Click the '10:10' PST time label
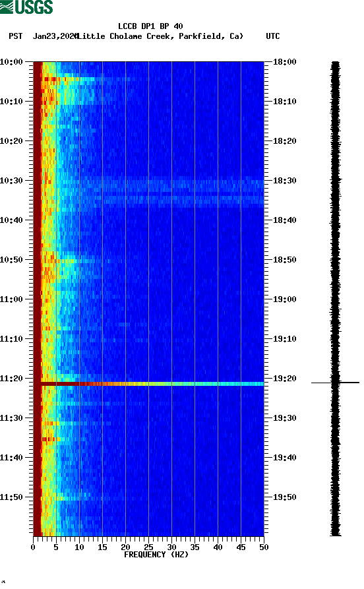The width and height of the screenshot is (364, 589). click(x=11, y=102)
